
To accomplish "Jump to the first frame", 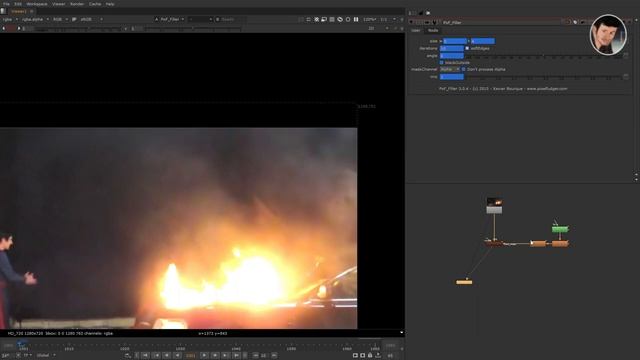I will click(x=145, y=356).
